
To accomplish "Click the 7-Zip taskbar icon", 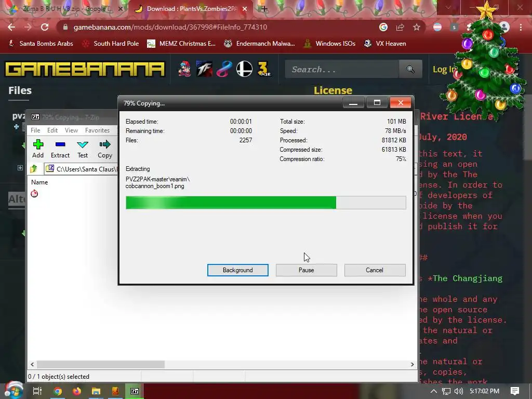I will 135,391.
